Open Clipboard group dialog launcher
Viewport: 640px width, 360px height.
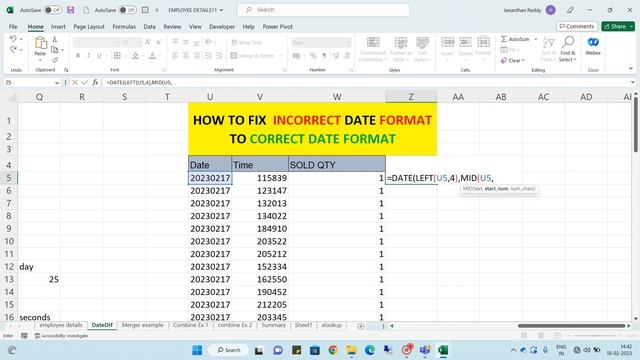tap(66, 70)
